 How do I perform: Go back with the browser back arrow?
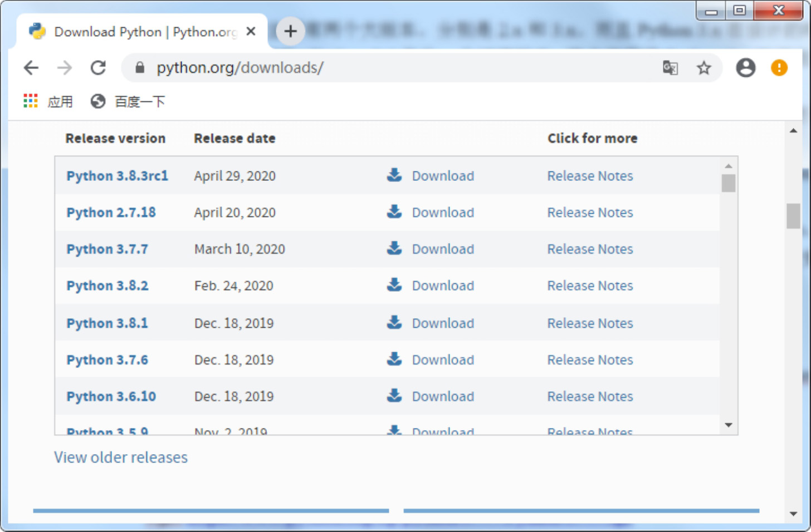tap(31, 68)
